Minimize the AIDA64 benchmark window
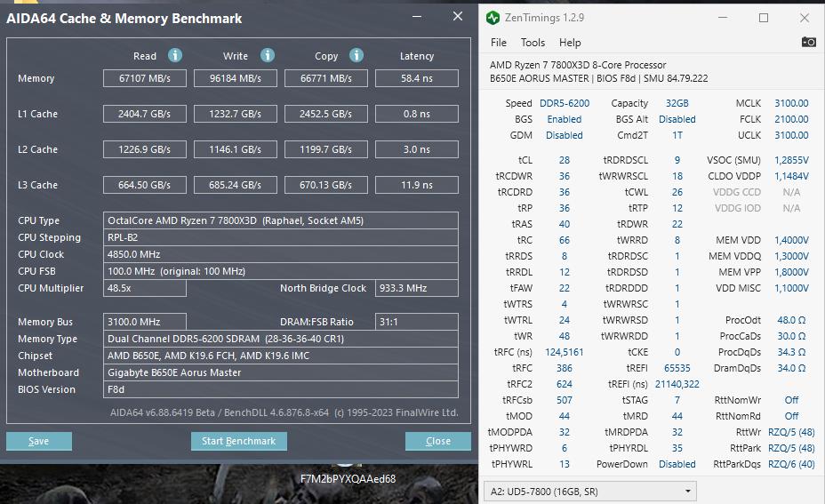This screenshot has width=825, height=504. coord(417,16)
